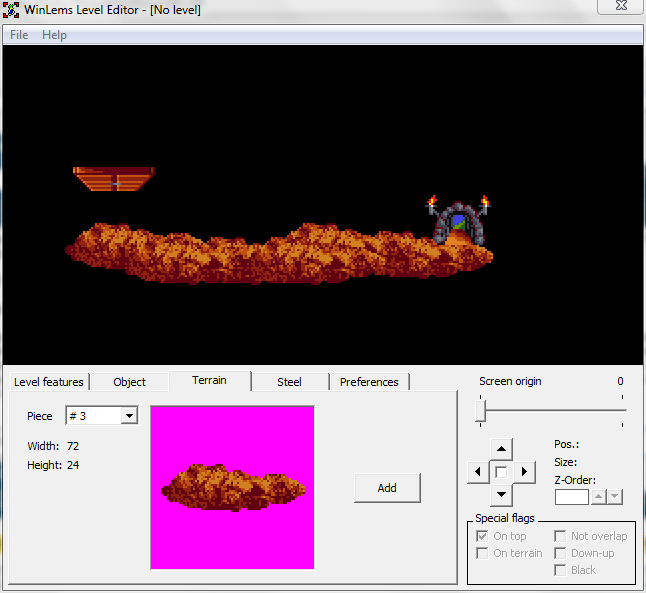Click the Add terrain button

point(387,488)
